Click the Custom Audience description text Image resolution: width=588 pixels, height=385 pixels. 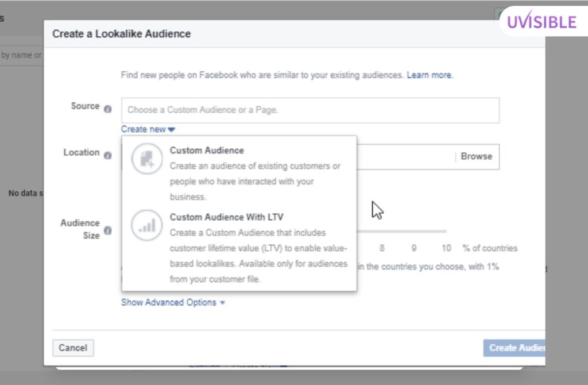255,181
